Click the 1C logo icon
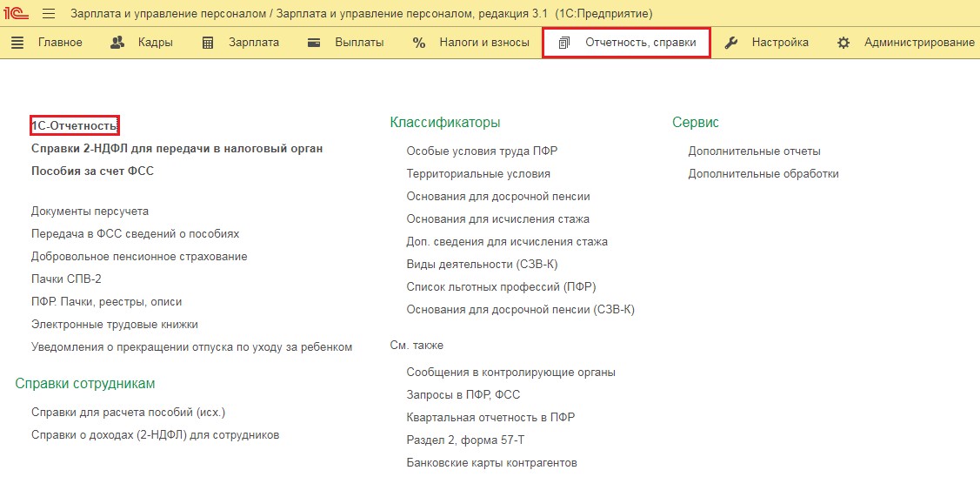The height and width of the screenshot is (477, 980). (17, 13)
